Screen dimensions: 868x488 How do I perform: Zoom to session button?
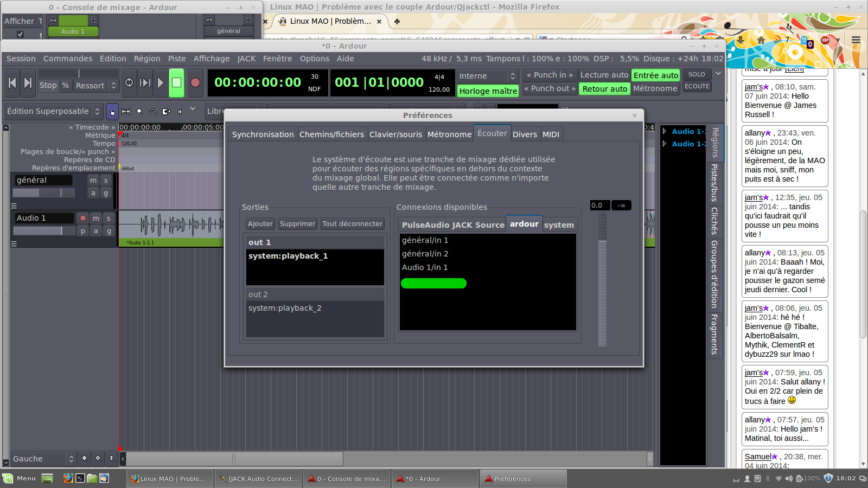[112, 459]
